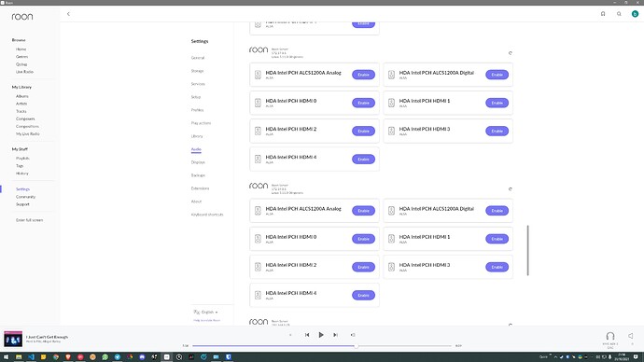Refresh the second Roon Server device group
The width and height of the screenshot is (644, 362).
[x=511, y=189]
